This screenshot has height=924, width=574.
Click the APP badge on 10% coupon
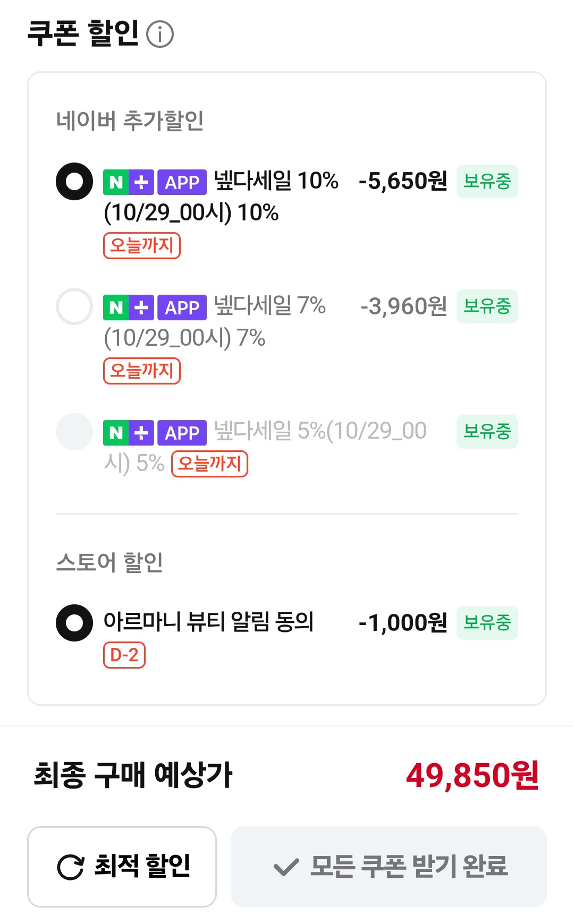pyautogui.click(x=182, y=182)
